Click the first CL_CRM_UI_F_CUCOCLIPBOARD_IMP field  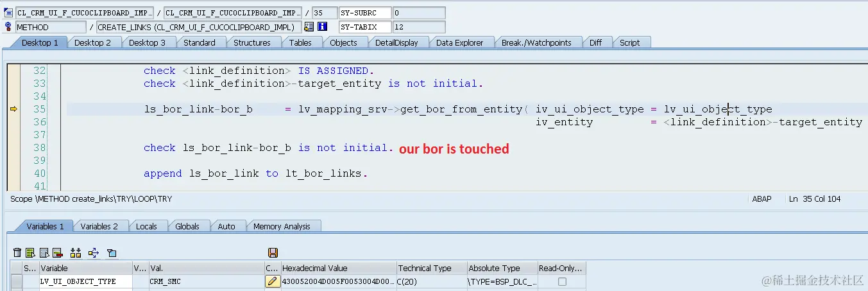click(85, 13)
